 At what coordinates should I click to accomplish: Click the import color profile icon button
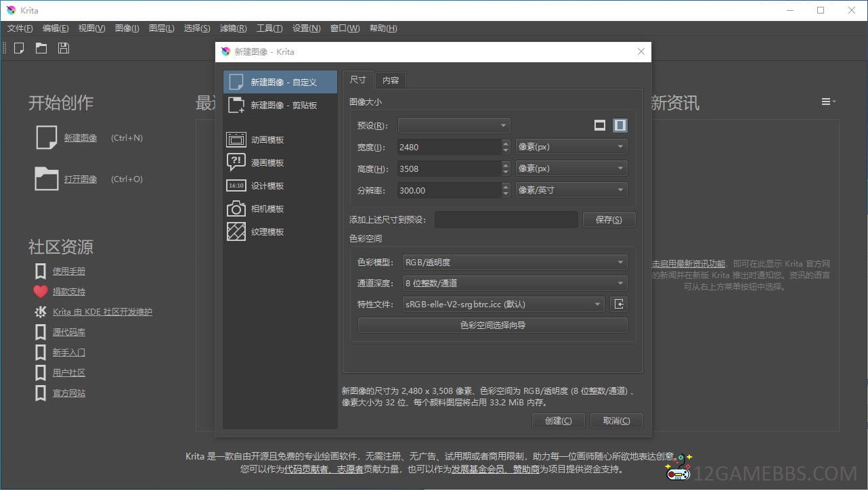coord(619,304)
